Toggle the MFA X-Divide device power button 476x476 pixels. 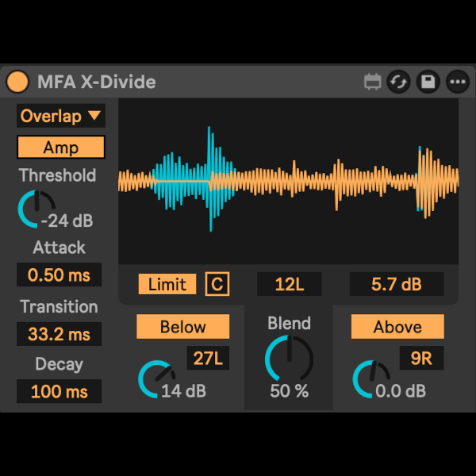pyautogui.click(x=17, y=82)
